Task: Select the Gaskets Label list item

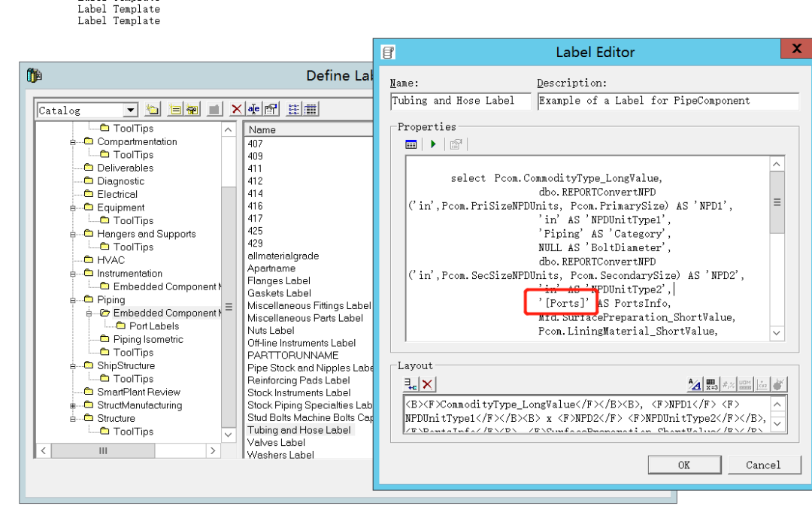Action: coord(279,293)
